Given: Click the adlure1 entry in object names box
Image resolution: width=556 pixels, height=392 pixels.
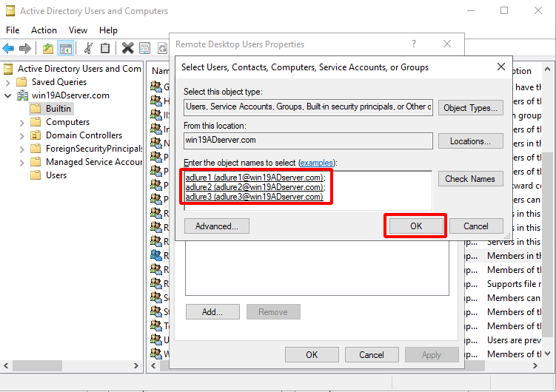Looking at the screenshot, I should (255, 177).
